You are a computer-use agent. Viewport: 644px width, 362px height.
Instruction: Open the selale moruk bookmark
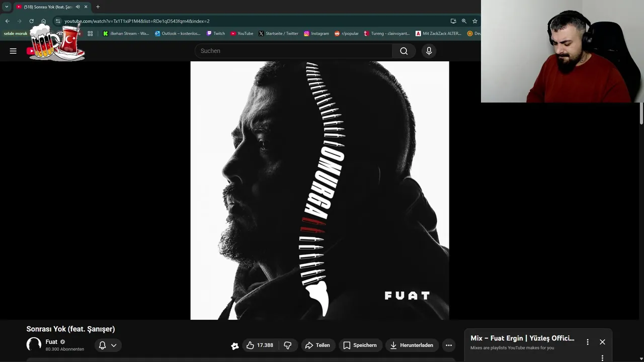(16, 34)
